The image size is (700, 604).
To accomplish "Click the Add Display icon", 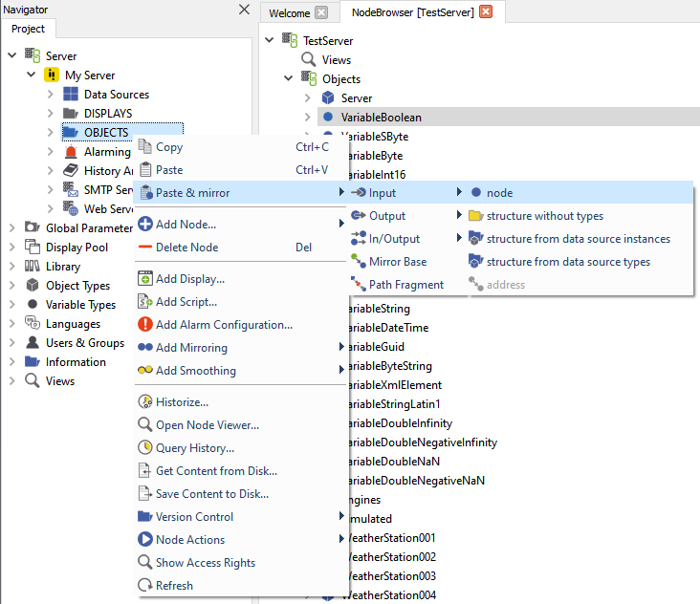I will 145,278.
